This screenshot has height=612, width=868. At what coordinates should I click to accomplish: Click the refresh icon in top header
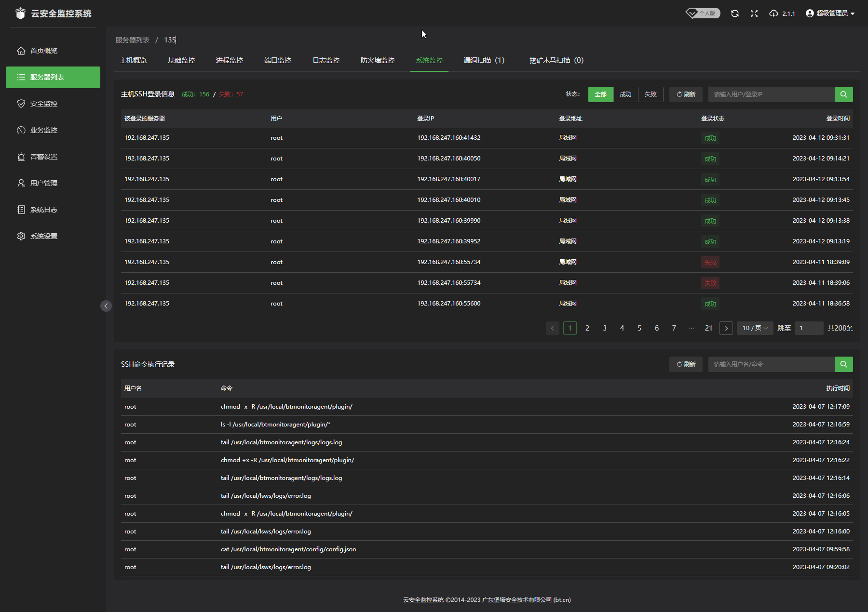(x=734, y=13)
